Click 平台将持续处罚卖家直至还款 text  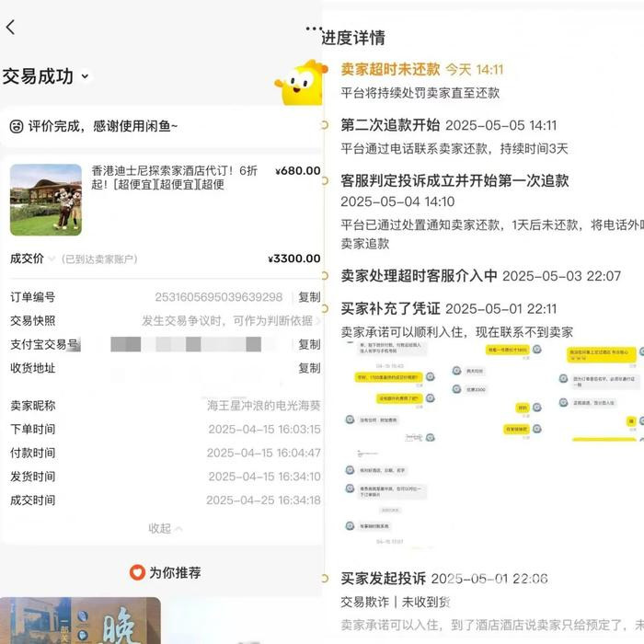click(420, 93)
